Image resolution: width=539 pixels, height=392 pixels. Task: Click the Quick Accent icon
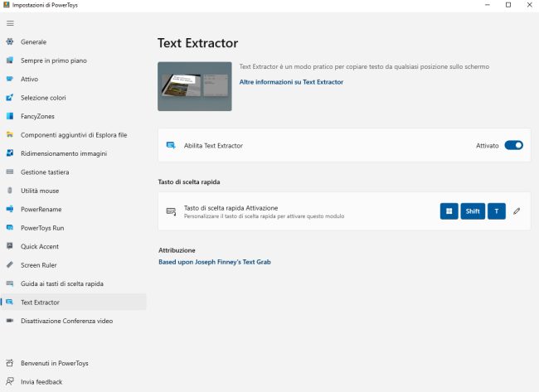coord(10,246)
